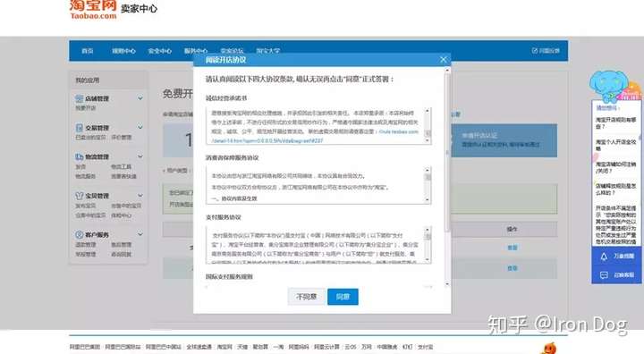Open 发布宝贝 under 宝贝管理
This screenshot has height=354, width=644.
(x=86, y=206)
